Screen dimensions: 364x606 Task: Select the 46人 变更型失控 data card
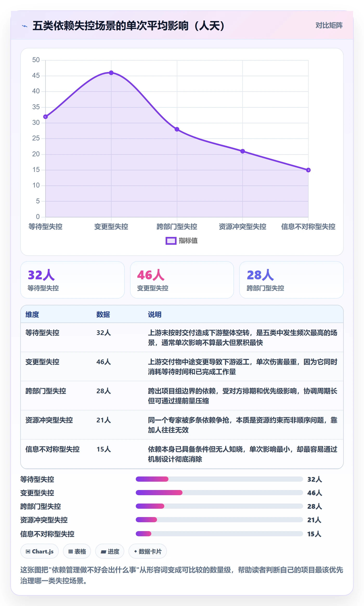(x=182, y=280)
